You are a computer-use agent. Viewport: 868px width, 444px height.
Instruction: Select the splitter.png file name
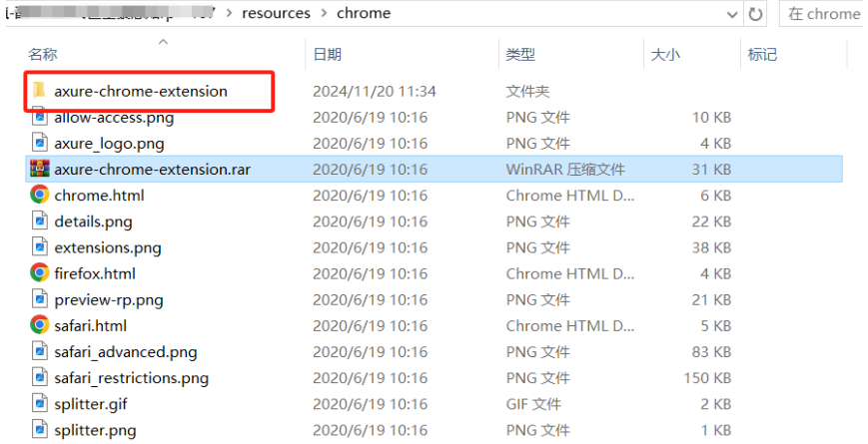95,430
